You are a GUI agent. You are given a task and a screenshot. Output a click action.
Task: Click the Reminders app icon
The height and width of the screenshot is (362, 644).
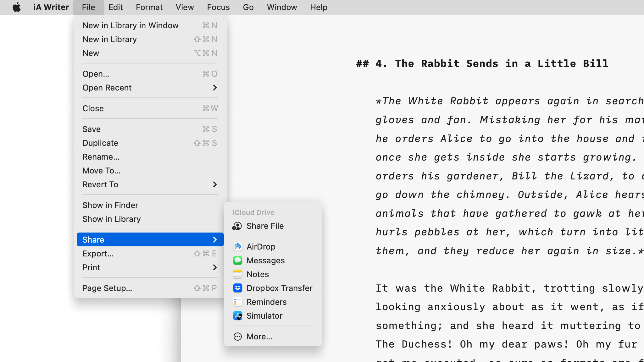click(x=238, y=302)
